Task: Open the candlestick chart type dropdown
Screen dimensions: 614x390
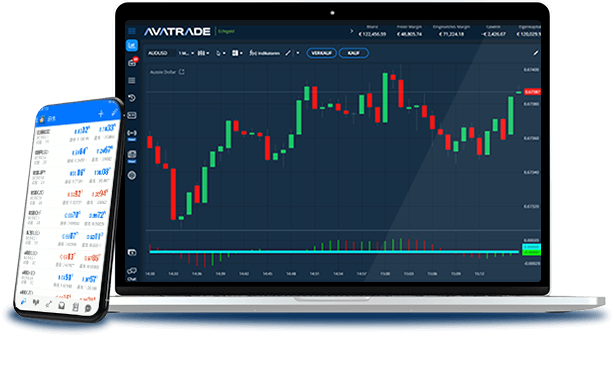Action: tap(203, 53)
